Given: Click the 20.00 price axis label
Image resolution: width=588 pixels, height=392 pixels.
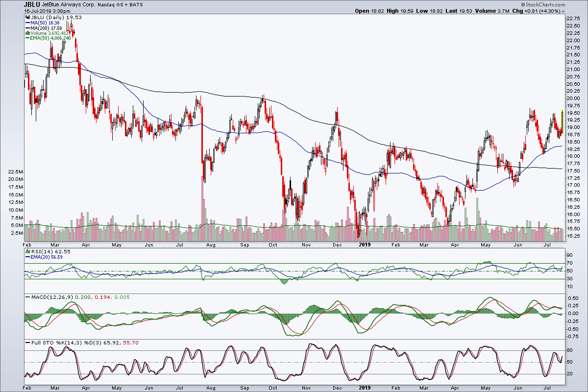Looking at the screenshot, I should point(572,98).
